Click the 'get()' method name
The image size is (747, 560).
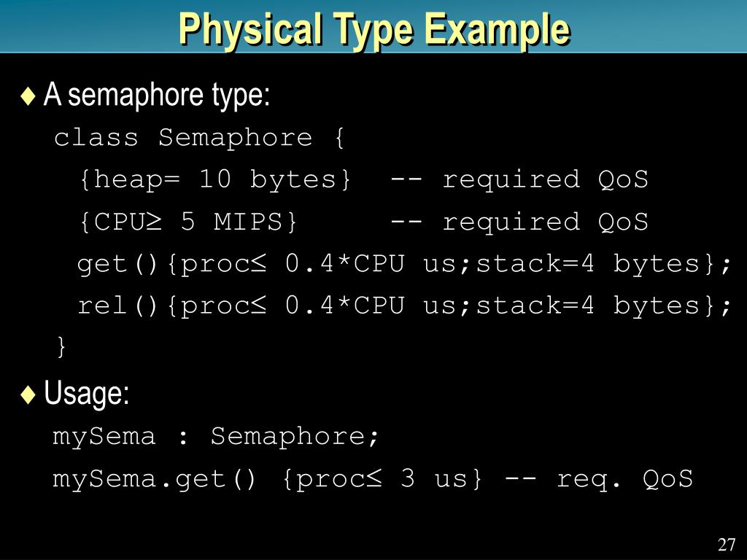117,264
